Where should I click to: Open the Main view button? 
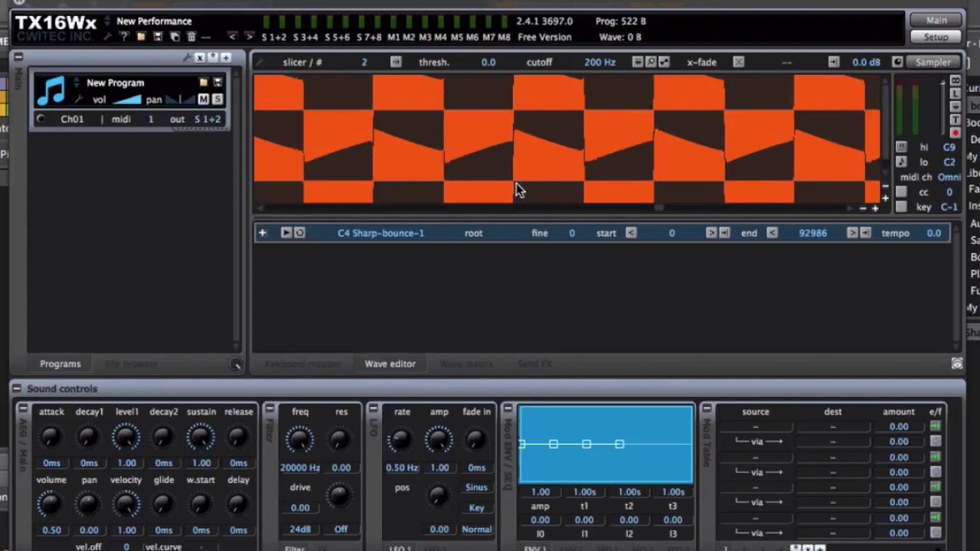click(x=936, y=21)
